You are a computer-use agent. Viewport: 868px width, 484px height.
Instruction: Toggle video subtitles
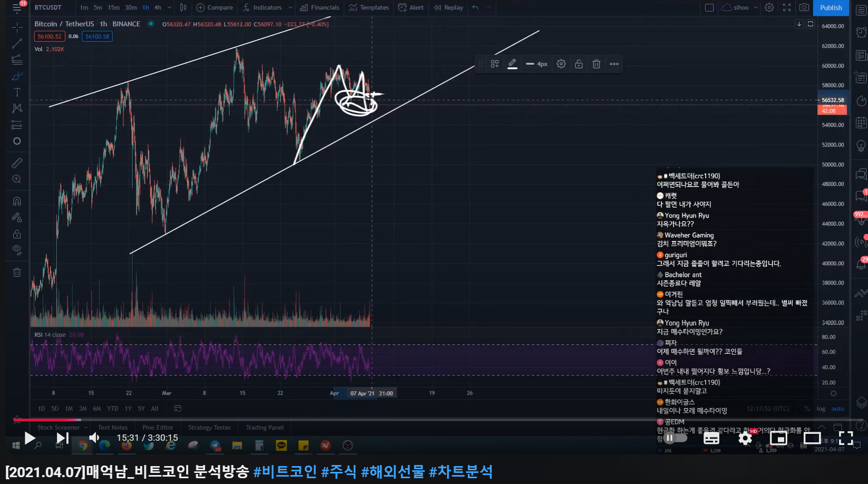tap(711, 438)
